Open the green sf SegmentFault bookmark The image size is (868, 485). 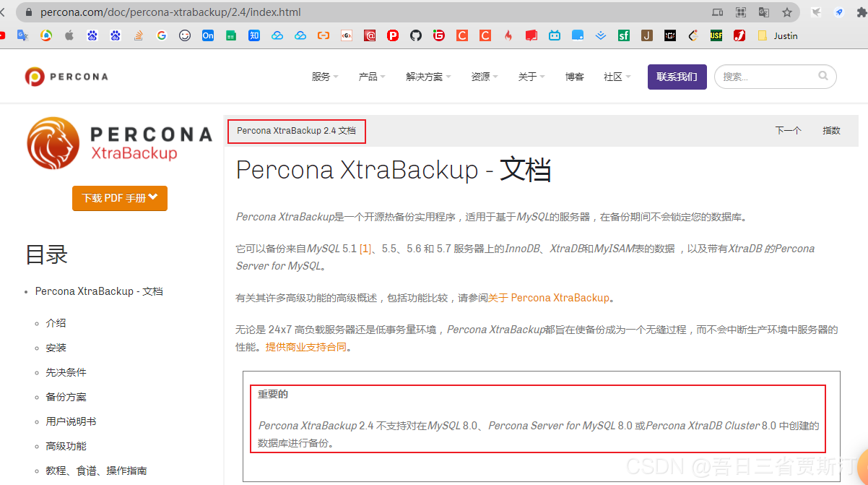pos(624,35)
